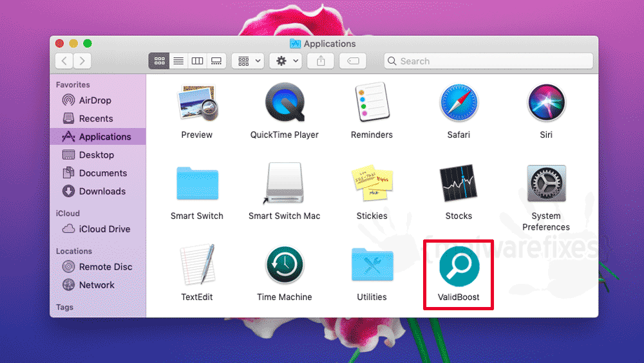Select the Stocks app icon
Image resolution: width=644 pixels, height=363 pixels.
click(x=459, y=183)
